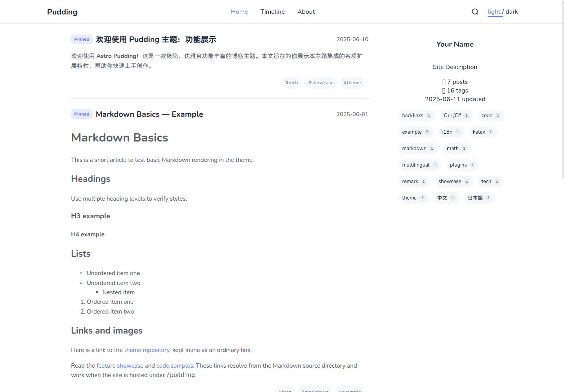Filter by the 中文 tag
The image size is (565, 392).
point(447,198)
